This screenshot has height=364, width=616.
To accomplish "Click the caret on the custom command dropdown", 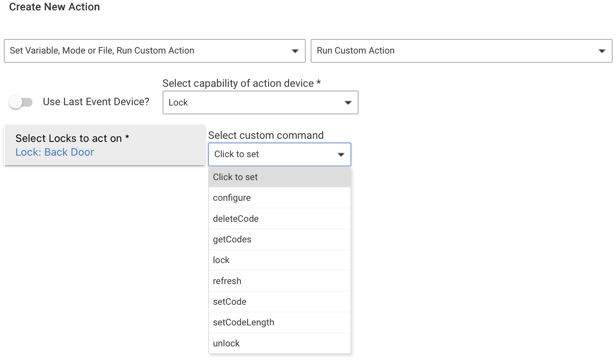I will click(x=341, y=154).
